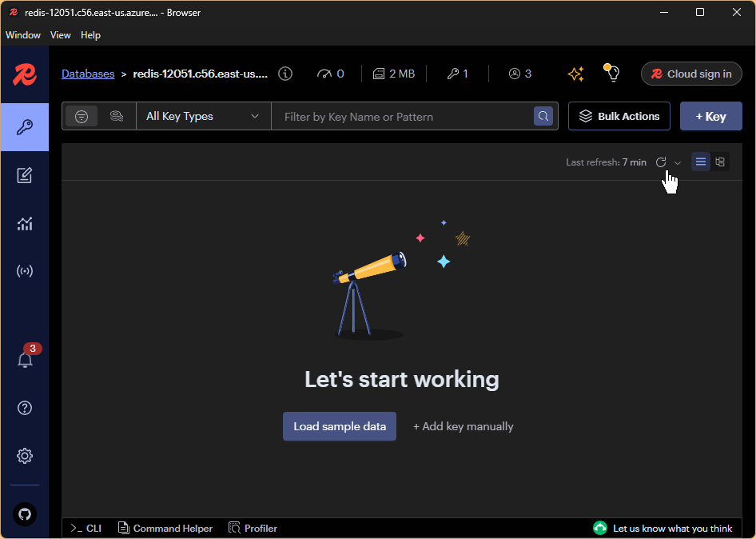756x539 pixels.
Task: Maximize the browser window
Action: [700, 13]
